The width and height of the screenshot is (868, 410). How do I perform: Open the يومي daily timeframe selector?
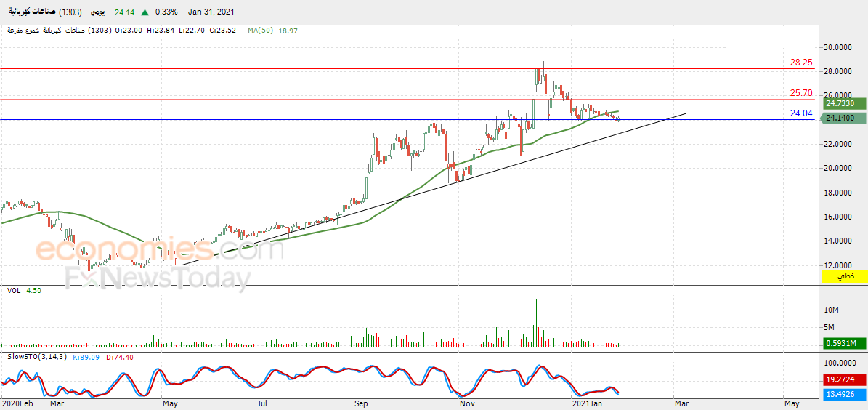pyautogui.click(x=97, y=12)
